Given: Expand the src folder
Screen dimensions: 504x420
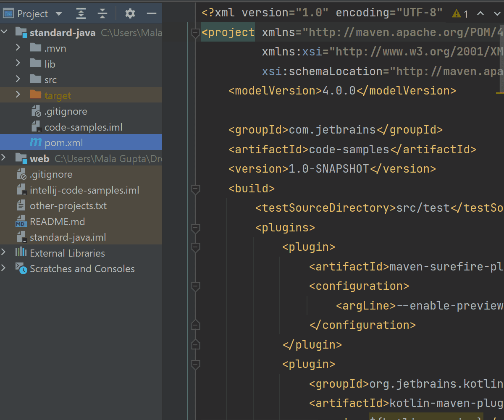Looking at the screenshot, I should coord(18,79).
